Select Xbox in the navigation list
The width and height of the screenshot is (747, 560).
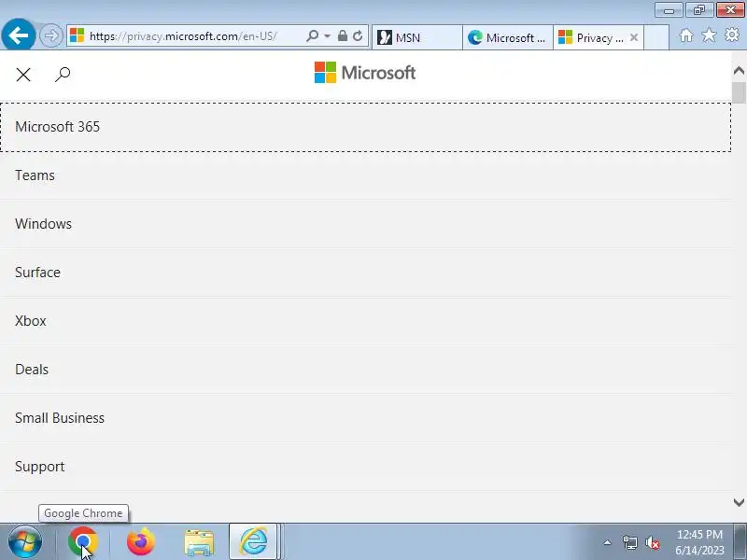365,321
